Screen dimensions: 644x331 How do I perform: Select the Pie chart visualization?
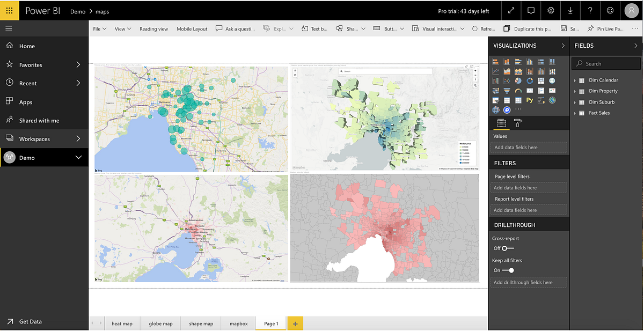coord(518,80)
